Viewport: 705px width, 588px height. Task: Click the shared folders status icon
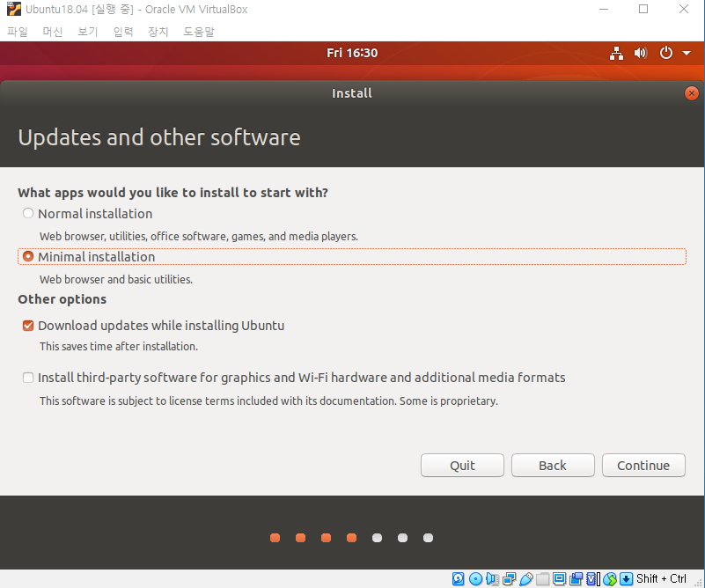pyautogui.click(x=543, y=579)
